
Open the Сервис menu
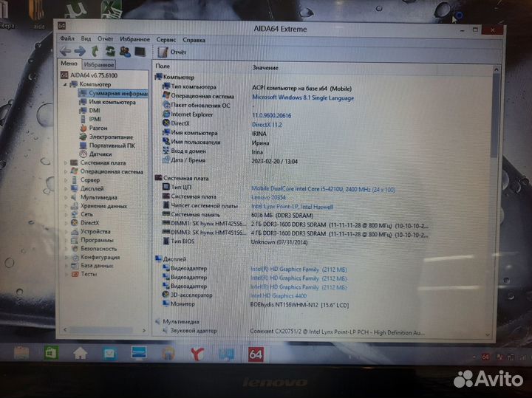(166, 39)
